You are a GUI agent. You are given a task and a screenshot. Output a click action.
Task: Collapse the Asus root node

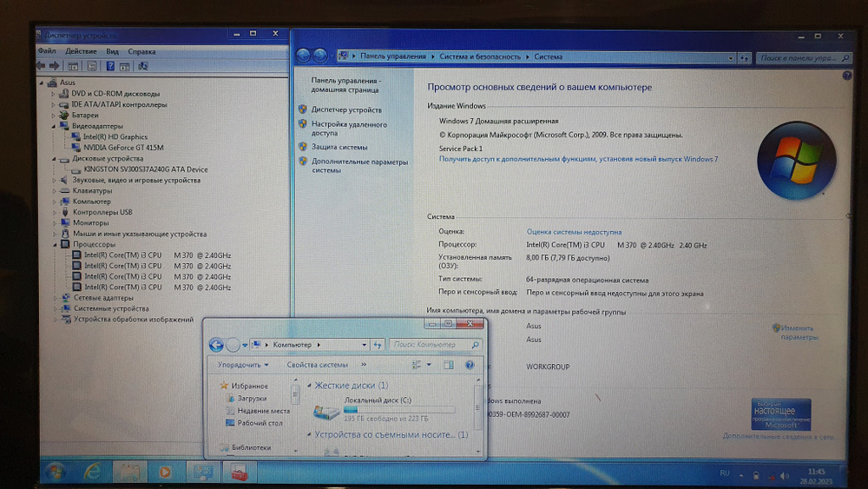(42, 83)
